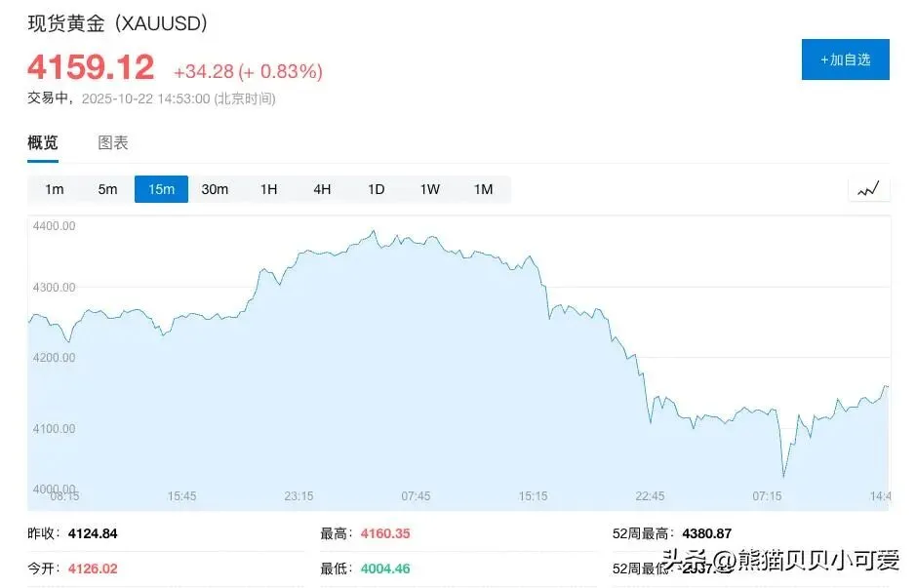Select the 1m timeframe
Screen dimensions: 916x588
(55, 189)
